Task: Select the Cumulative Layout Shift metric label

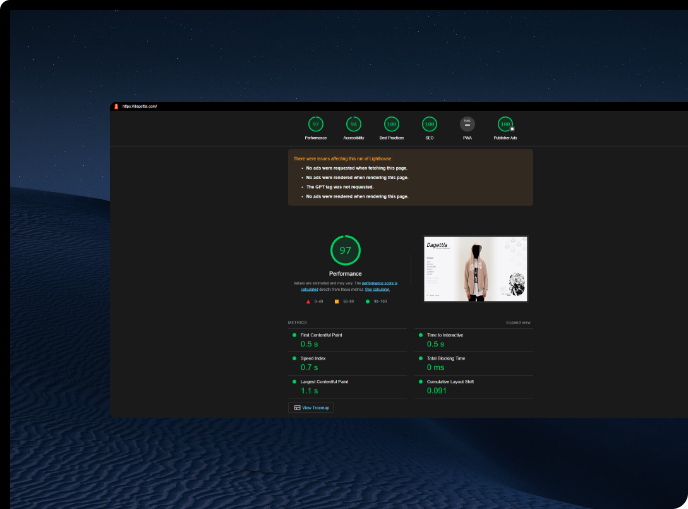Action: 450,381
